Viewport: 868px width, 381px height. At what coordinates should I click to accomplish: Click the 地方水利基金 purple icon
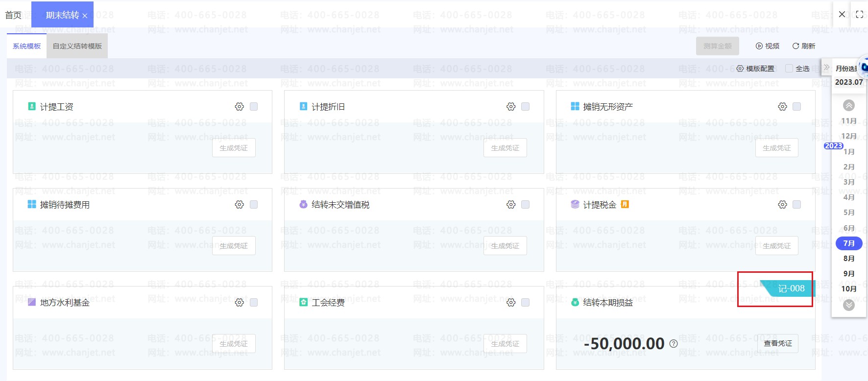tap(32, 302)
